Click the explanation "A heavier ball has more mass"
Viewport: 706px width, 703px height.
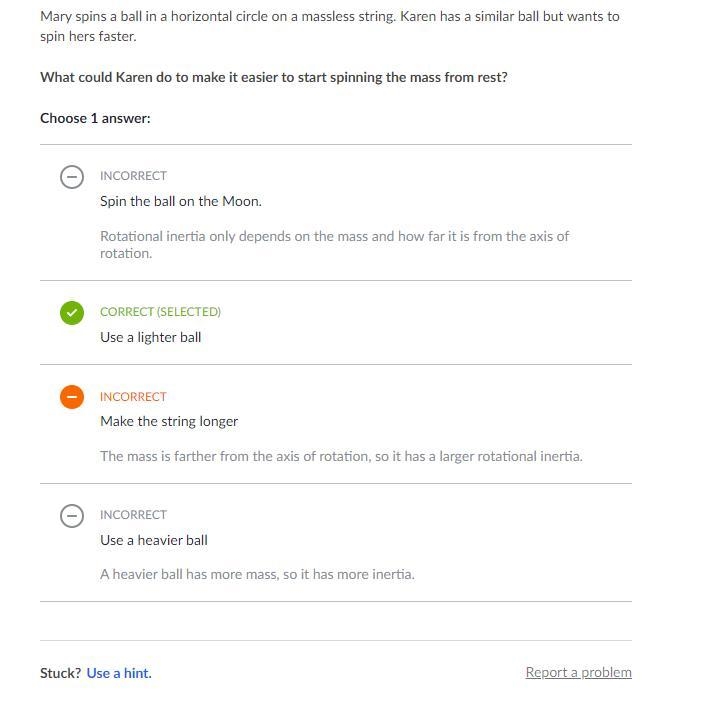point(257,574)
